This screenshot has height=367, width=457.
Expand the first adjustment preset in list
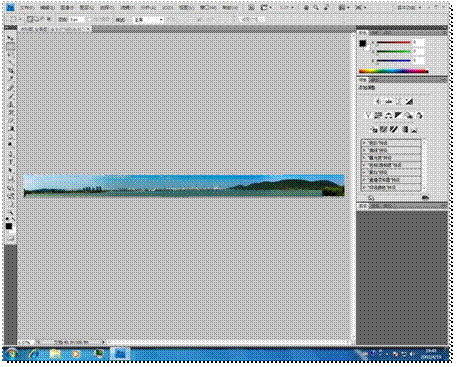390,143
